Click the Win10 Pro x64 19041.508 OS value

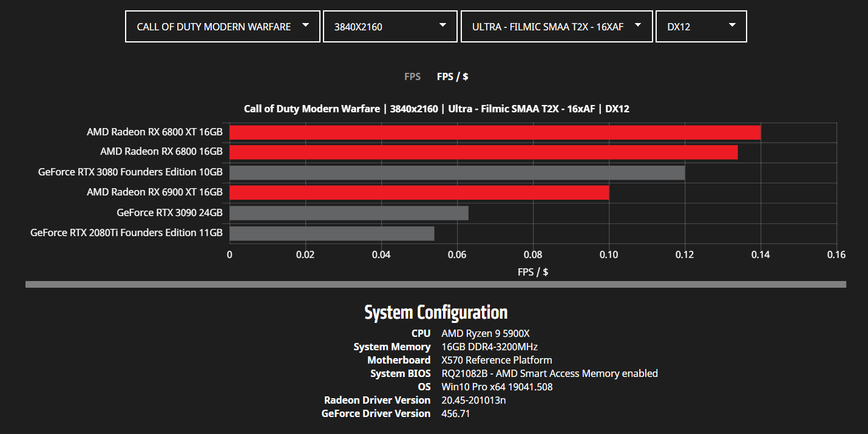pyautogui.click(x=497, y=387)
